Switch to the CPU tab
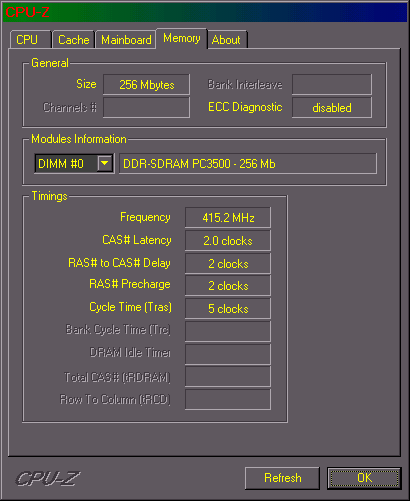 31,40
